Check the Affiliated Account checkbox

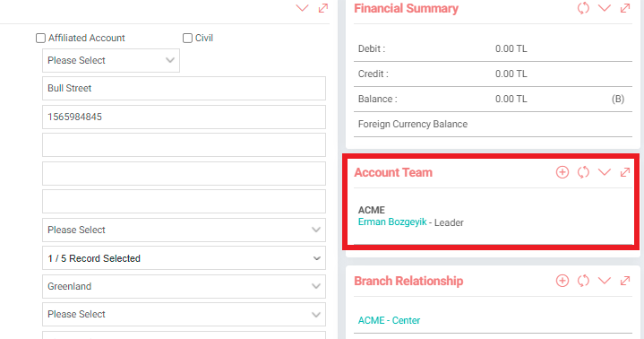pos(40,39)
